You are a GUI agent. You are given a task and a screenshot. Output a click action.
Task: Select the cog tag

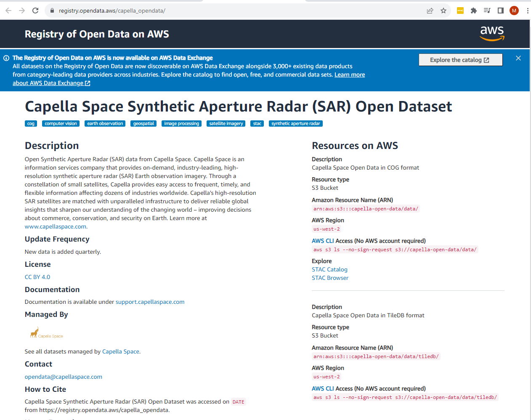pos(31,124)
